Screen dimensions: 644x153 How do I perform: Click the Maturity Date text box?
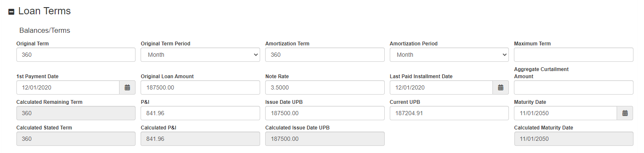[566, 113]
